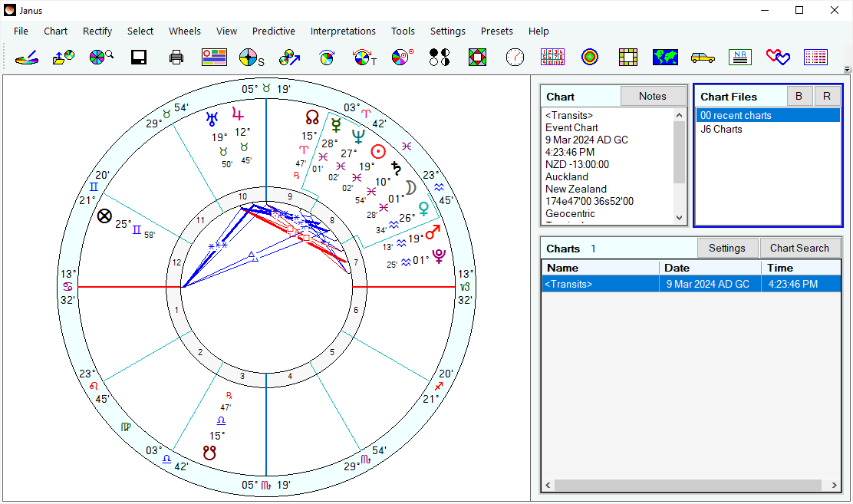The width and height of the screenshot is (853, 504).
Task: Click the car relocation icon
Action: click(703, 57)
